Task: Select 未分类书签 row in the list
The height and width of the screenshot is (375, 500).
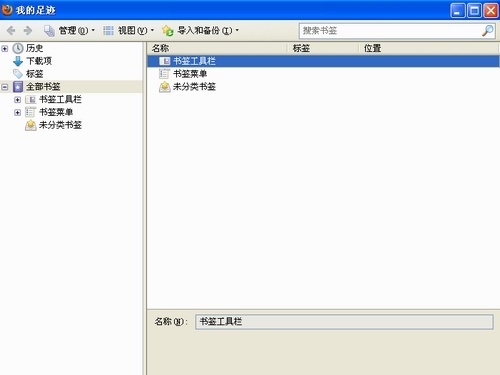Action: tap(323, 87)
